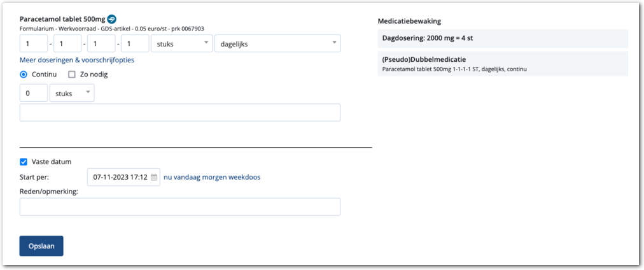Open Meer doseringen & voorschrijfopties link
The image size is (644, 270).
click(x=77, y=60)
